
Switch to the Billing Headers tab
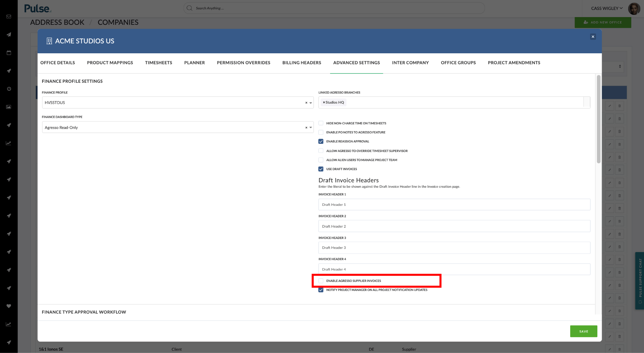click(x=302, y=63)
